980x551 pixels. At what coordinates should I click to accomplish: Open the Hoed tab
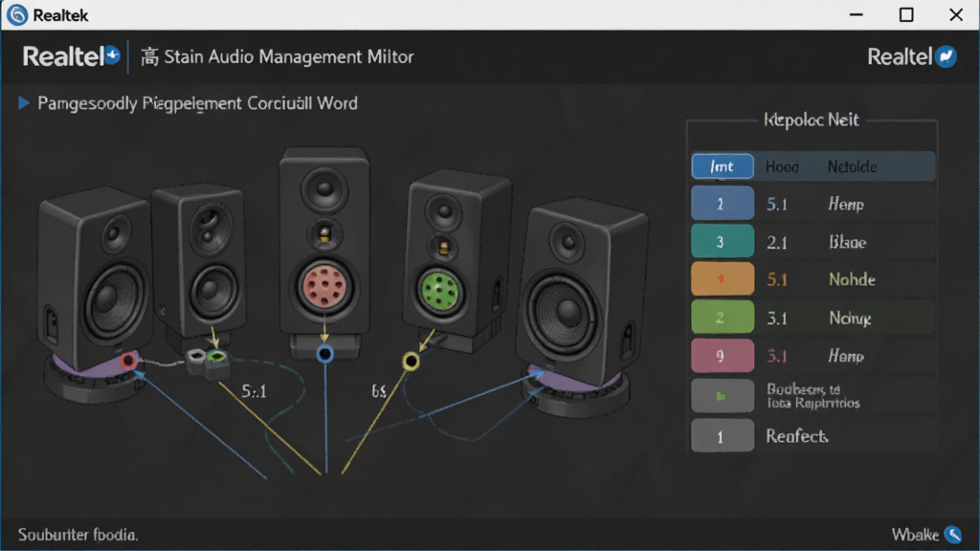click(782, 166)
